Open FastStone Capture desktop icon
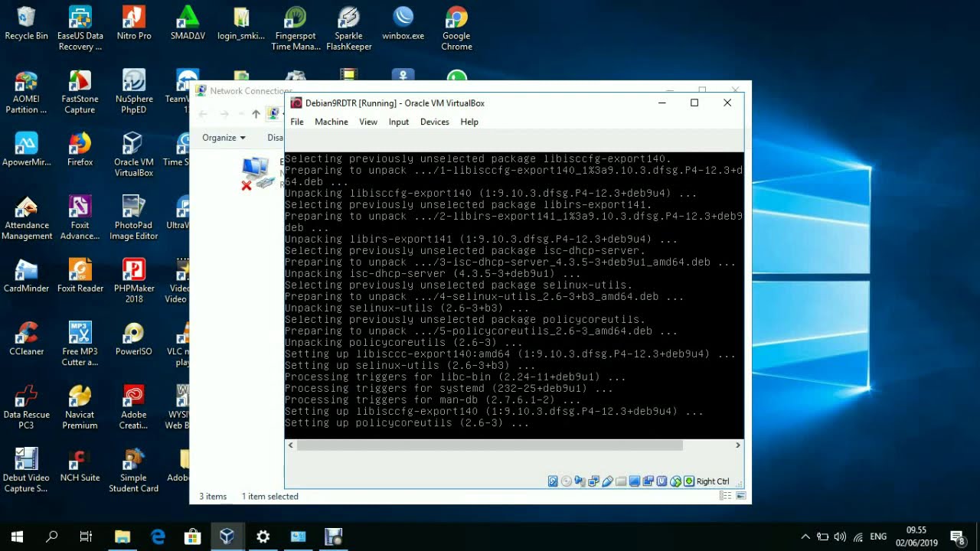The width and height of the screenshot is (980, 551). pyautogui.click(x=80, y=92)
